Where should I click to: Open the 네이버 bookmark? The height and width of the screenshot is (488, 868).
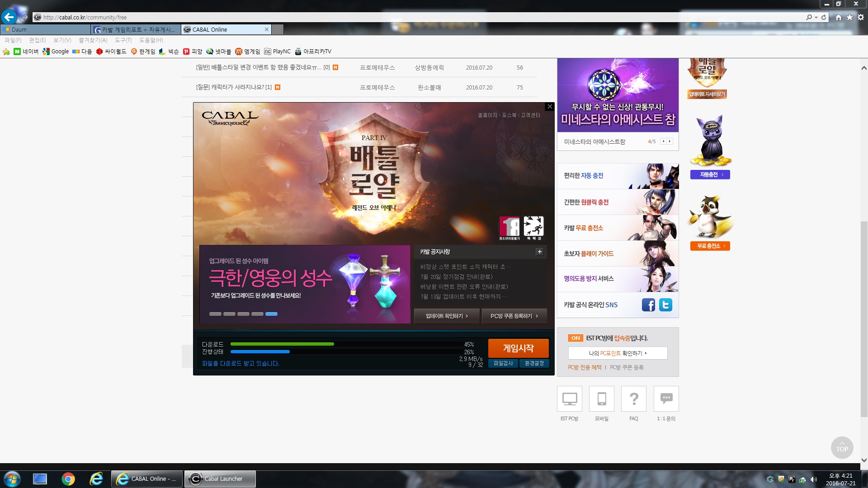(x=26, y=52)
